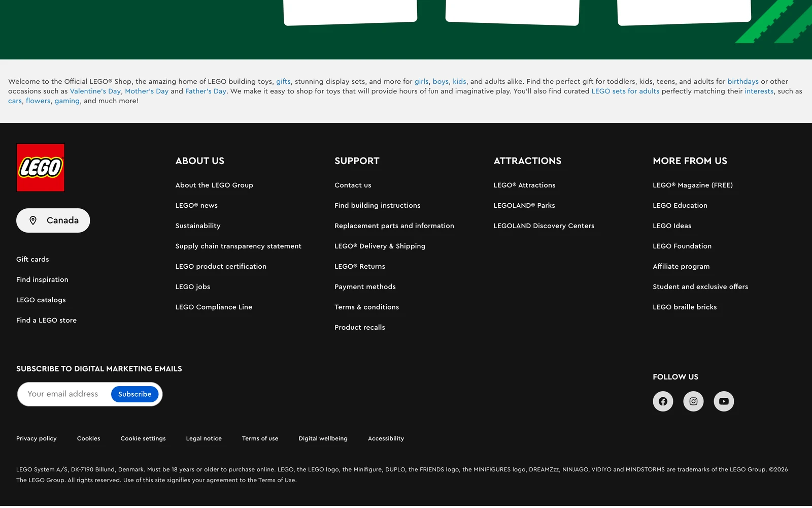The height and width of the screenshot is (508, 812).
Task: Click the ABOUT US column heading
Action: click(200, 161)
